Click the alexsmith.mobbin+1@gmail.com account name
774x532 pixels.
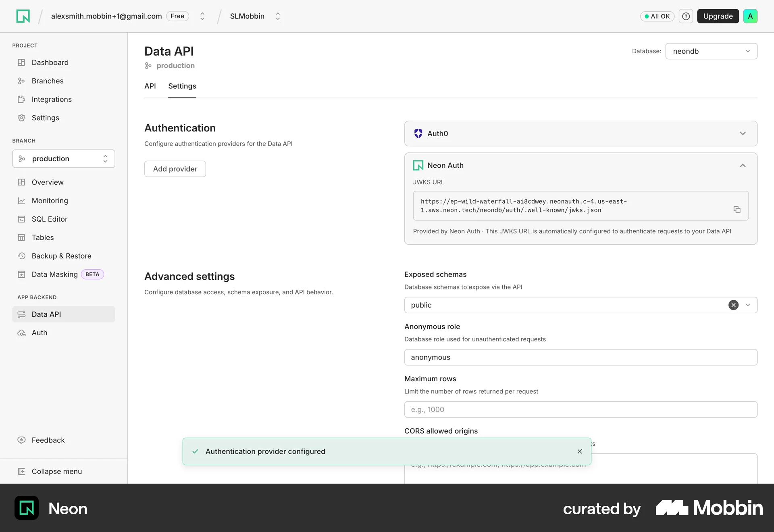tap(106, 16)
